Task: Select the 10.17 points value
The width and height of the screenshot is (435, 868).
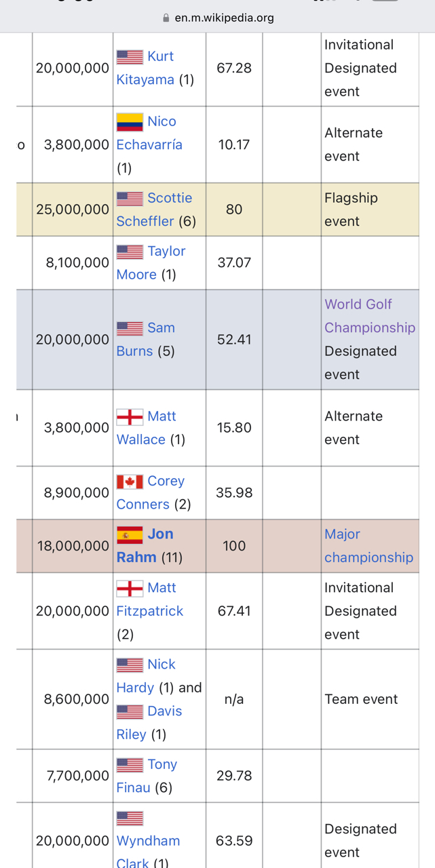Action: click(x=234, y=144)
